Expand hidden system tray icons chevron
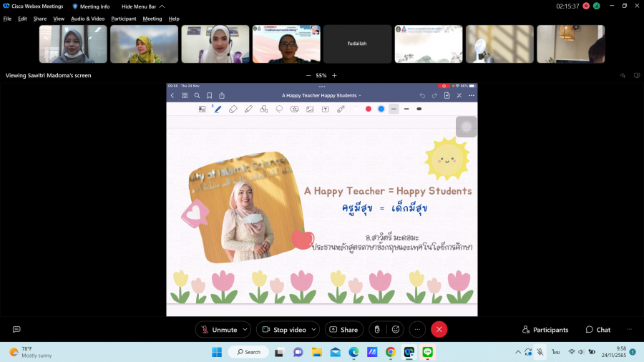This screenshot has height=362, width=644. coord(518,352)
